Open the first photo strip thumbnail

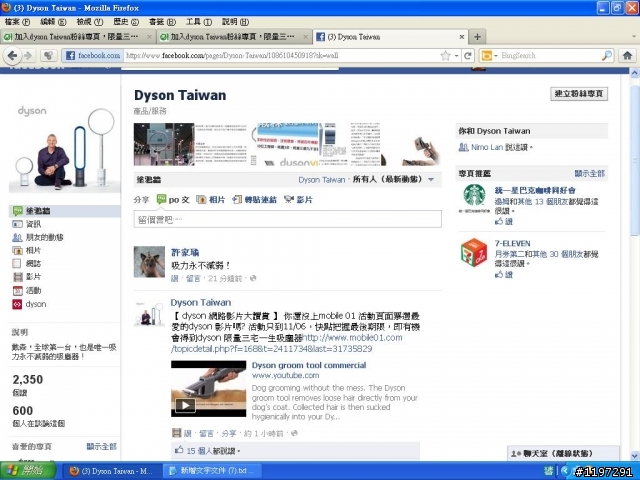[164, 144]
